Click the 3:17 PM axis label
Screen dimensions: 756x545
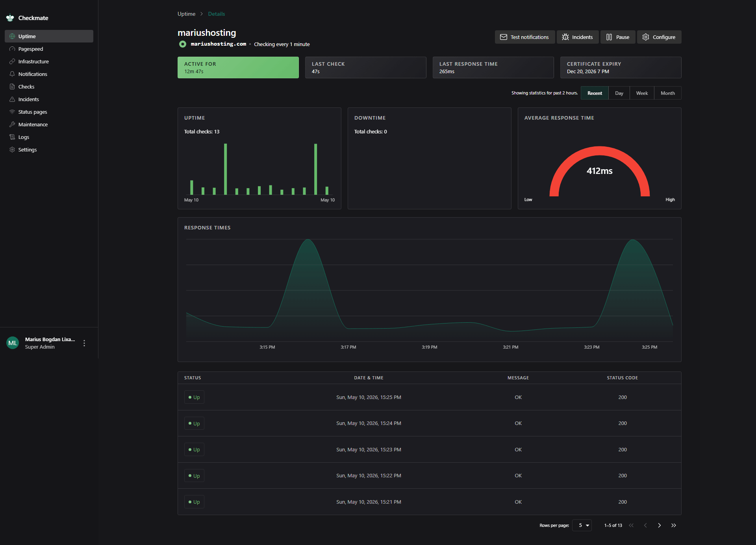point(348,347)
